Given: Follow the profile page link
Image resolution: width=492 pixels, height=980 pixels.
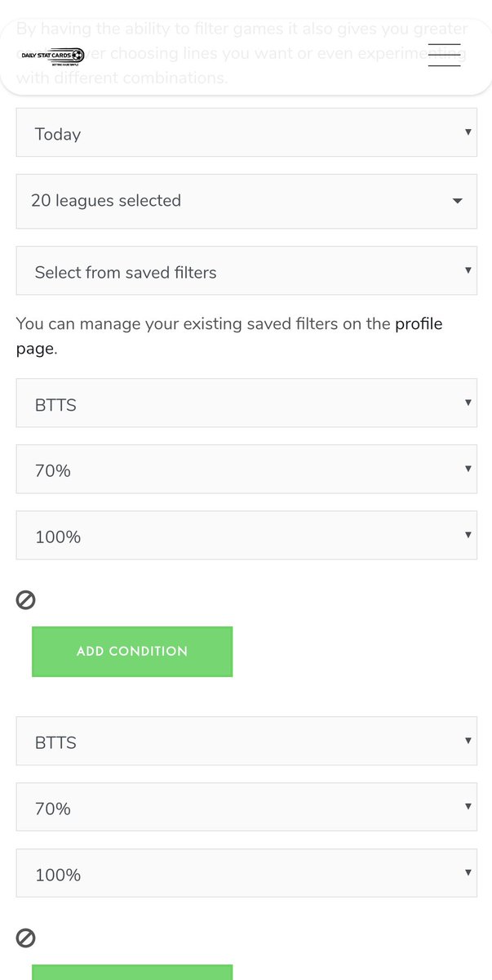Looking at the screenshot, I should (418, 324).
